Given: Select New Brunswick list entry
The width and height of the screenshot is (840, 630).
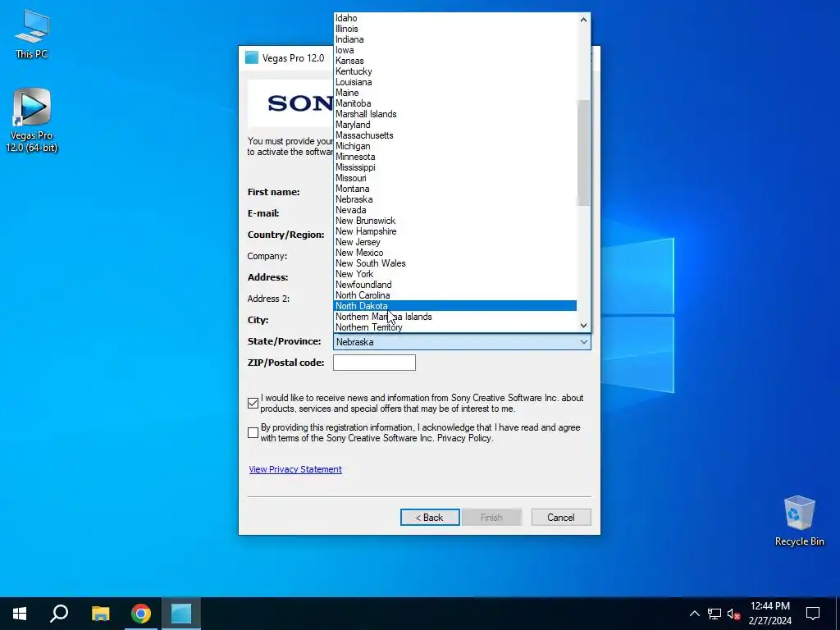Looking at the screenshot, I should click(454, 221).
